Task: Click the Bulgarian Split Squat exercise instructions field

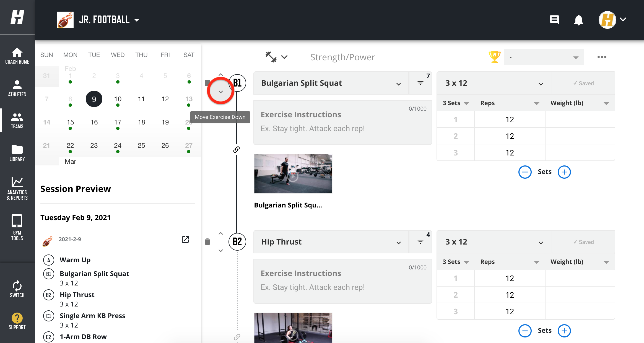Action: pos(342,123)
